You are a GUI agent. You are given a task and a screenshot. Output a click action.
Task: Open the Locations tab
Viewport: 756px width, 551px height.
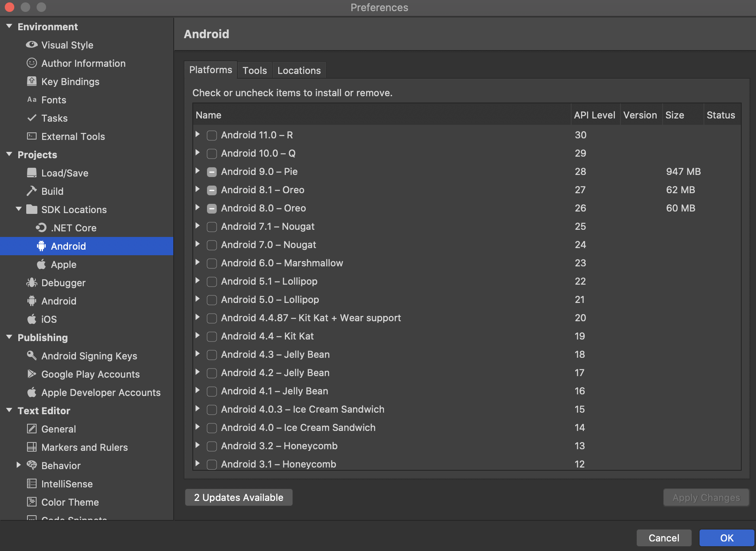[299, 70]
